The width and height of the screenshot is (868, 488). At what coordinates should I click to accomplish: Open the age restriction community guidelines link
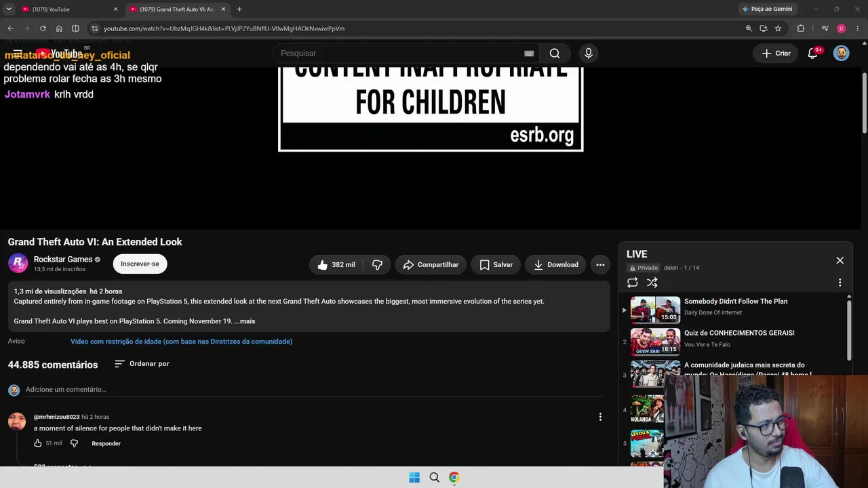181,342
